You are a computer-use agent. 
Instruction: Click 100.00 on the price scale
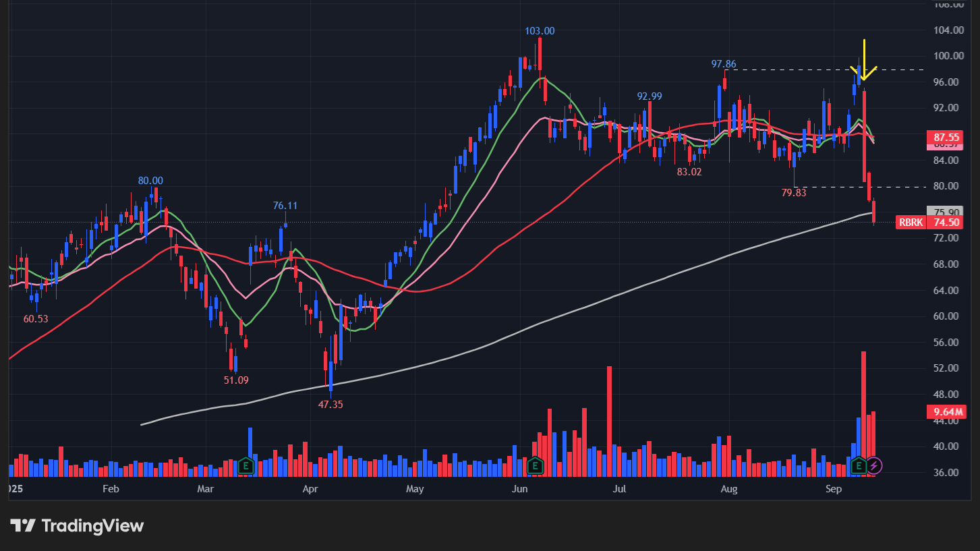[948, 56]
